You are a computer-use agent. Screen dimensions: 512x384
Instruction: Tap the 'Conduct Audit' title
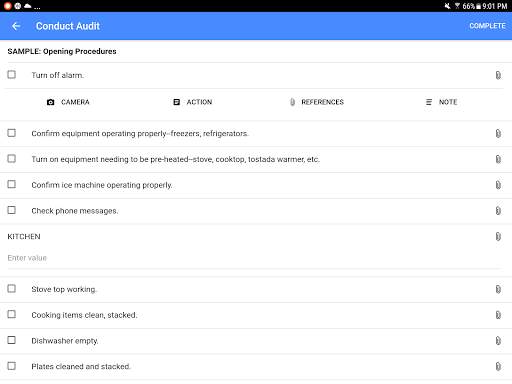point(68,26)
